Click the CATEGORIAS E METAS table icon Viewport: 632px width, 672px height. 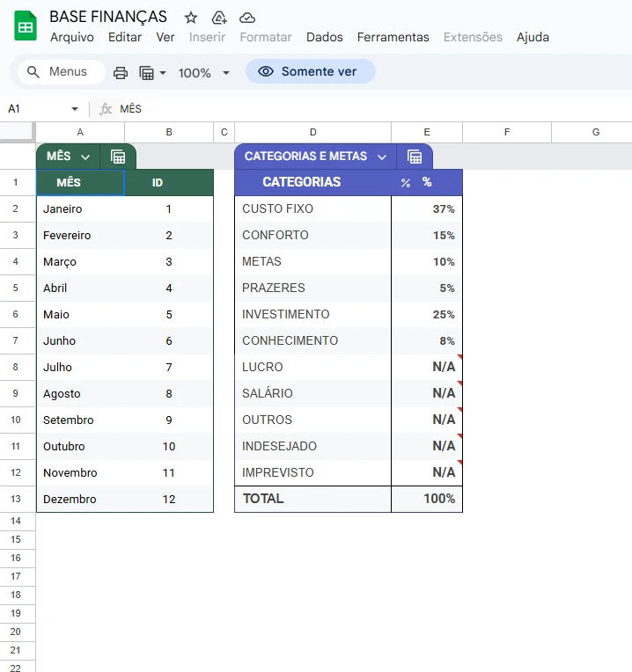coord(415,157)
